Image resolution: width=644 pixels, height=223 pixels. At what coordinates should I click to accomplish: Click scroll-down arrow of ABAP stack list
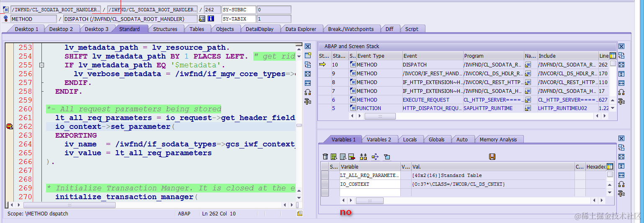tap(613, 108)
